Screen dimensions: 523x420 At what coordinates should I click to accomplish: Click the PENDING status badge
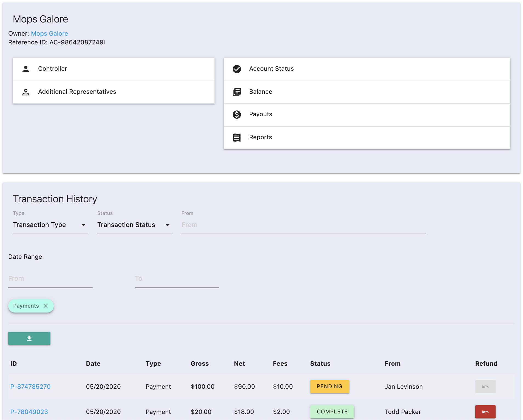coord(330,387)
